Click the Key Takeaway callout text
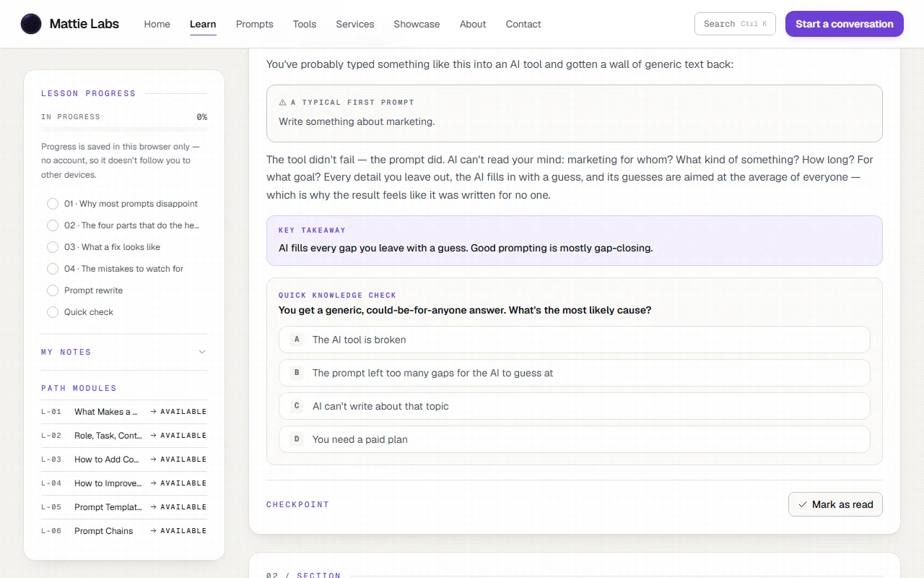This screenshot has height=578, width=924. (466, 248)
